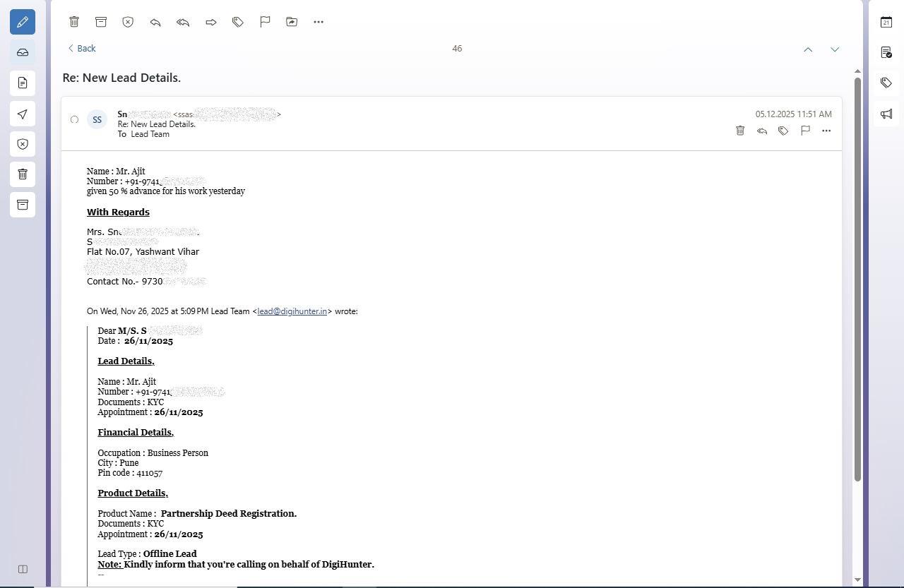Viewport: 904px width, 588px height.
Task: Open the lead@digihunter.in email link
Action: [292, 311]
